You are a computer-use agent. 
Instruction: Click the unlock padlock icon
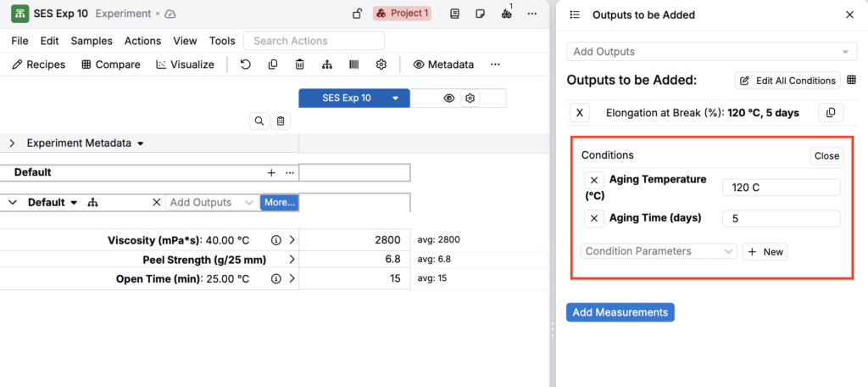(x=358, y=14)
